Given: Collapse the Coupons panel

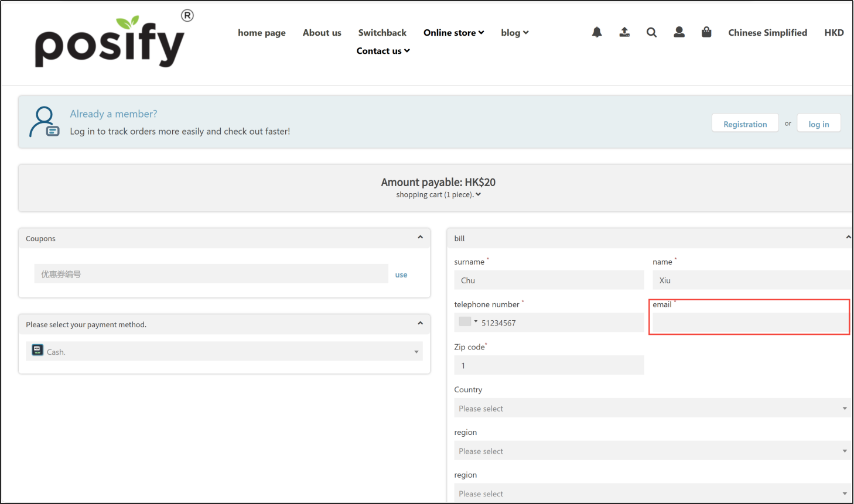Looking at the screenshot, I should pyautogui.click(x=420, y=238).
